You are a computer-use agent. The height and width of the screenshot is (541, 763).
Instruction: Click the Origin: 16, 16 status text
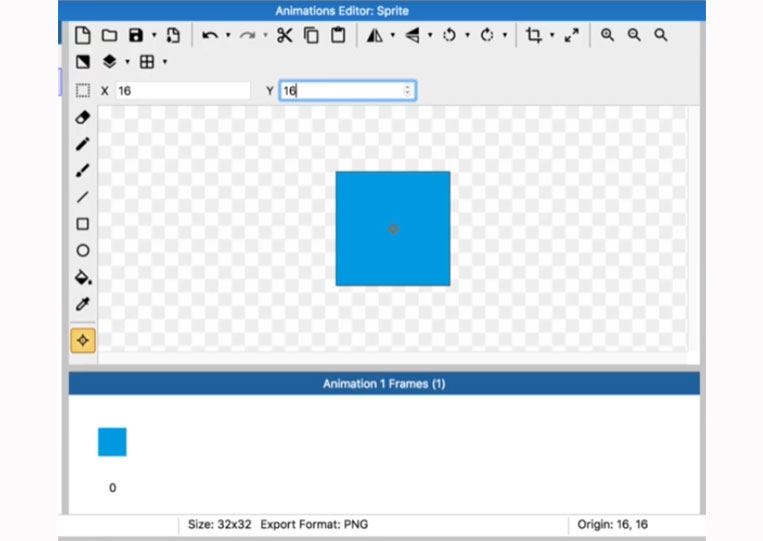(612, 524)
